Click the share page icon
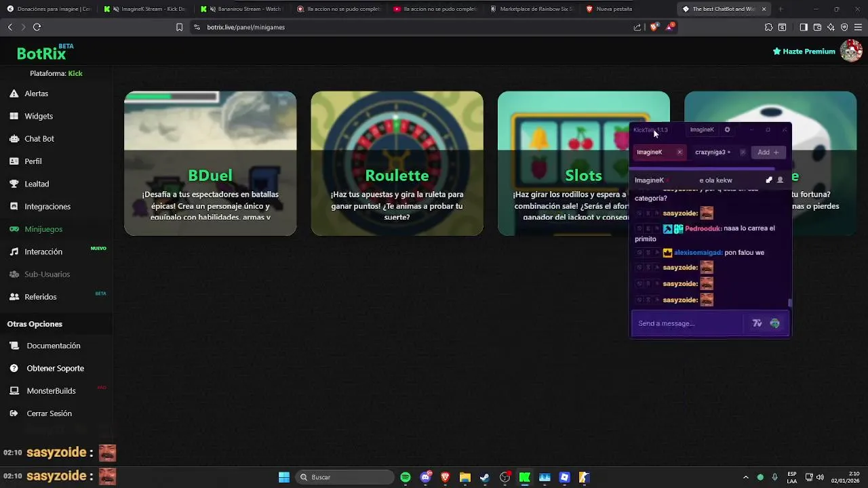Viewport: 868px width, 488px height. (637, 27)
